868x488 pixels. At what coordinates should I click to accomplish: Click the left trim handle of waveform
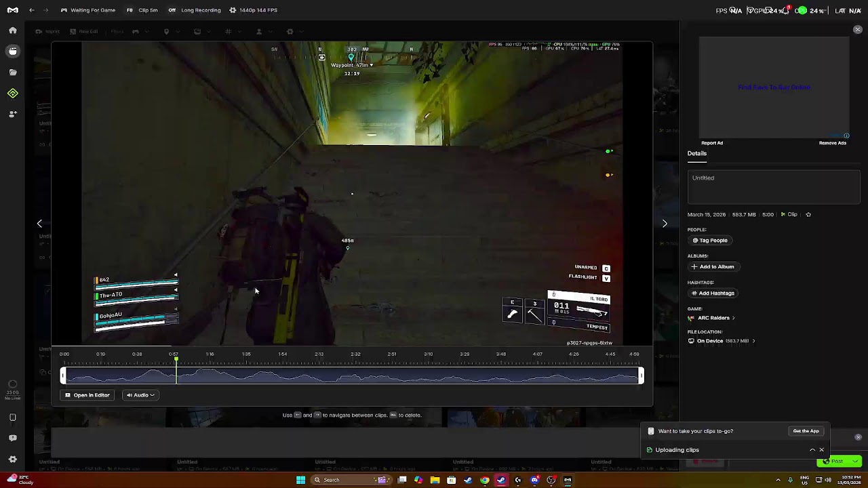[x=63, y=375]
